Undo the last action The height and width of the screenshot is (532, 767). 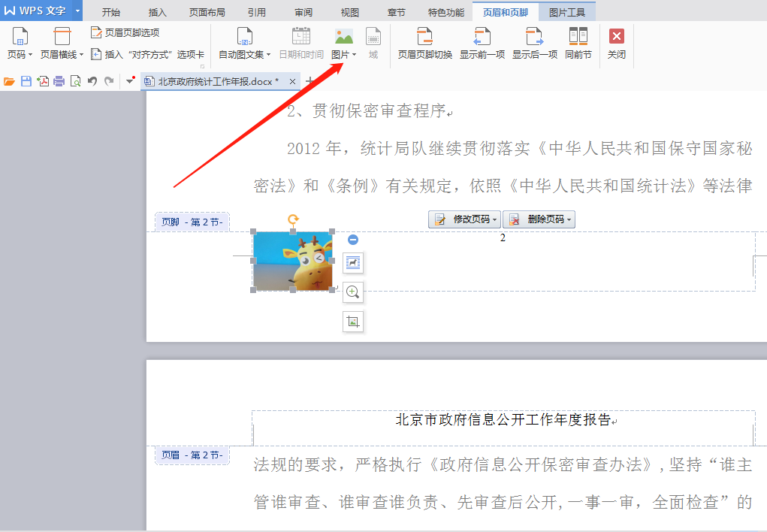point(92,81)
